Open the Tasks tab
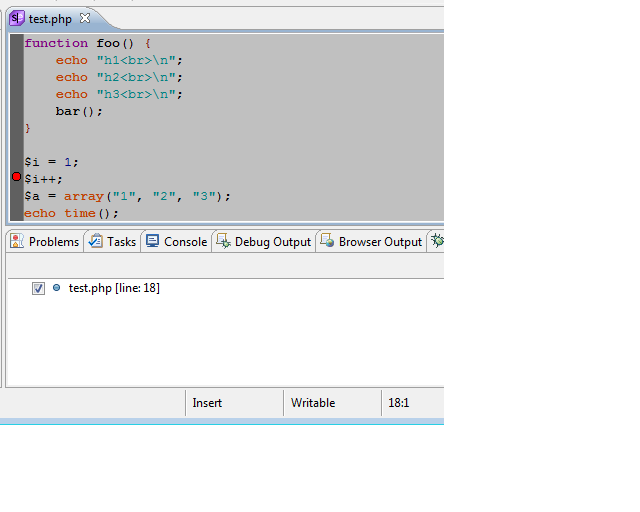The height and width of the screenshot is (512, 640). point(113,242)
